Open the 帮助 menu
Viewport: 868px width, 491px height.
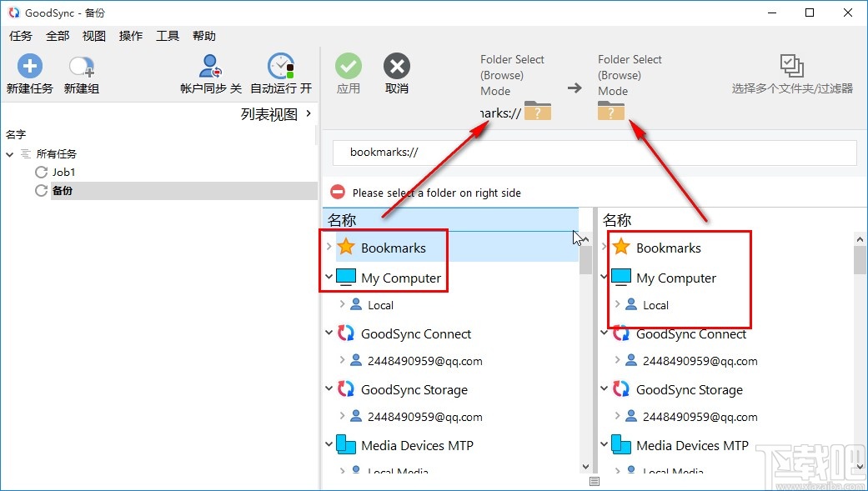click(x=203, y=36)
